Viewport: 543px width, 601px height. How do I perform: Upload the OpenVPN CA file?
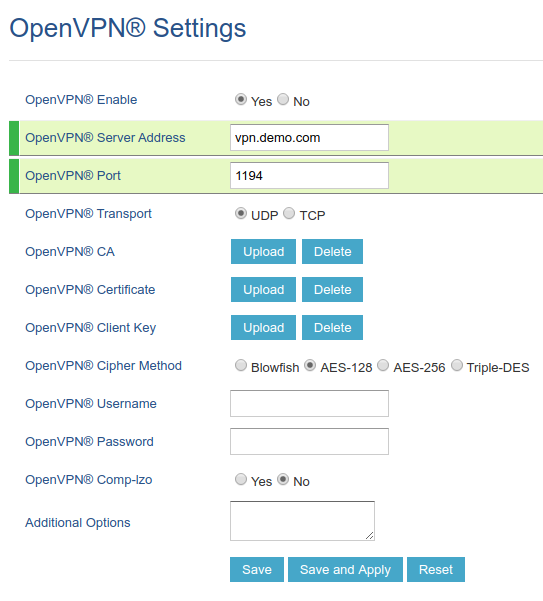click(263, 251)
